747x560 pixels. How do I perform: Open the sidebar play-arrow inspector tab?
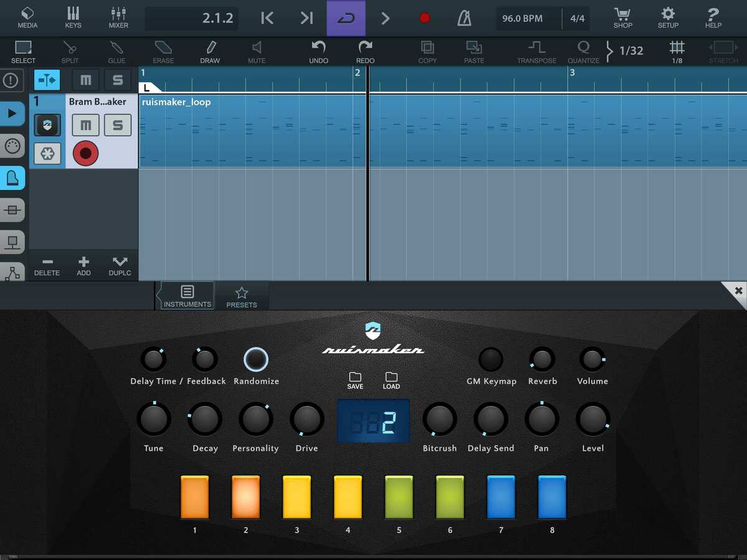click(12, 113)
